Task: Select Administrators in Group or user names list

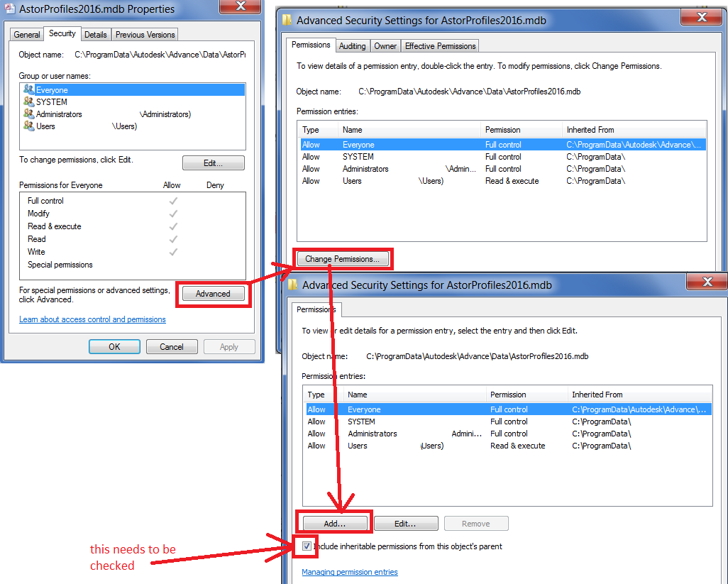Action: (x=133, y=114)
